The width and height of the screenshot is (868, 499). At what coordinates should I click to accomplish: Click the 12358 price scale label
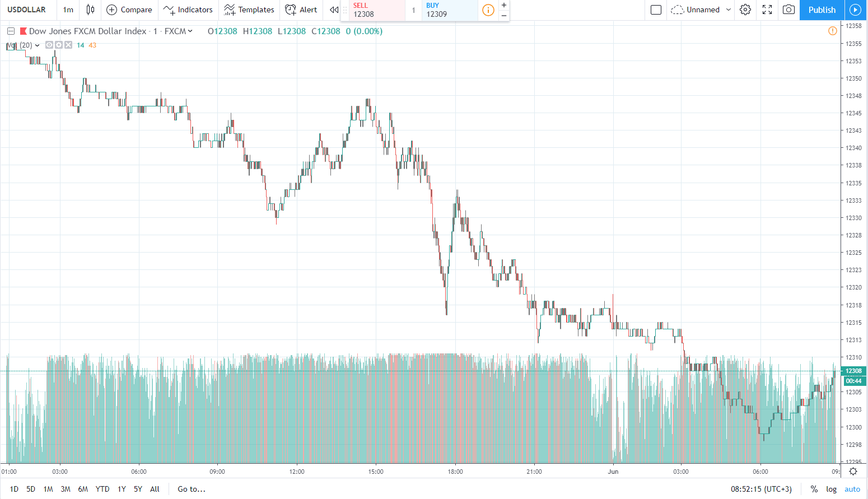pos(853,26)
